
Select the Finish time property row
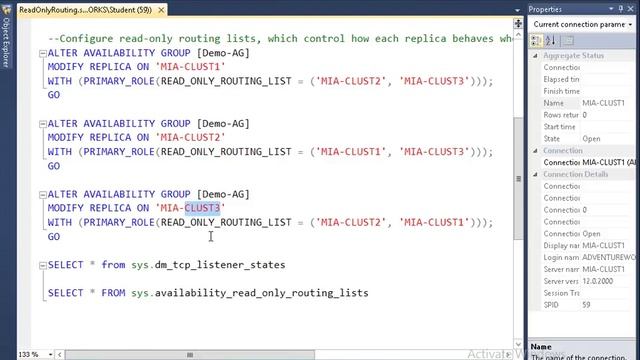(x=587, y=91)
